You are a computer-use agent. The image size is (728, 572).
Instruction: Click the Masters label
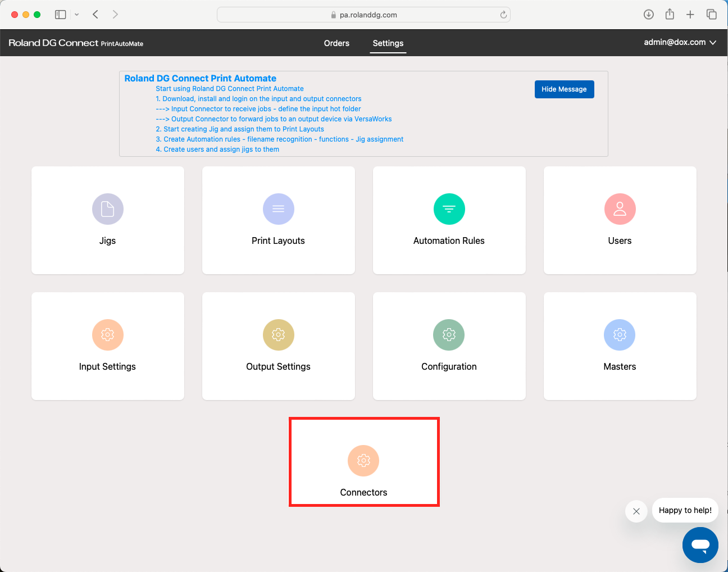pos(620,366)
